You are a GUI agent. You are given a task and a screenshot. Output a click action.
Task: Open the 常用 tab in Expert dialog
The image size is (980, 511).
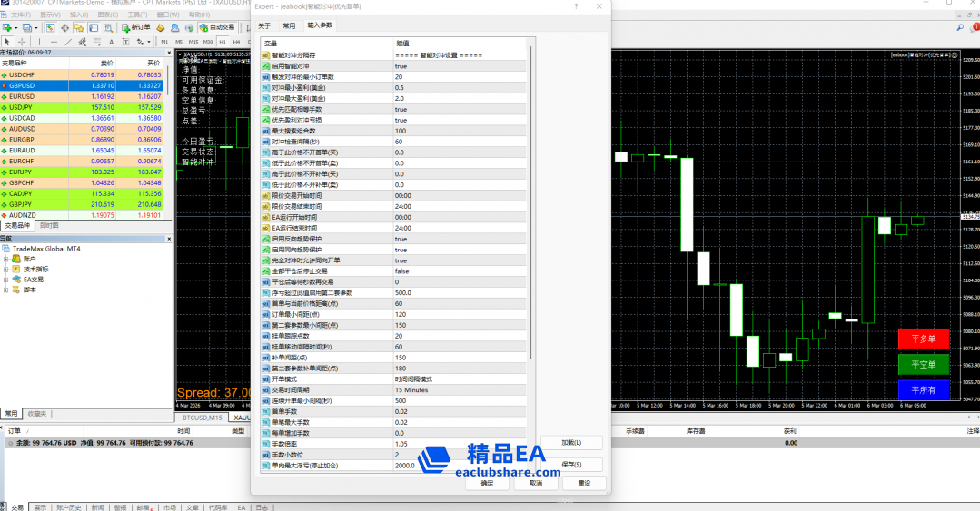pos(289,25)
